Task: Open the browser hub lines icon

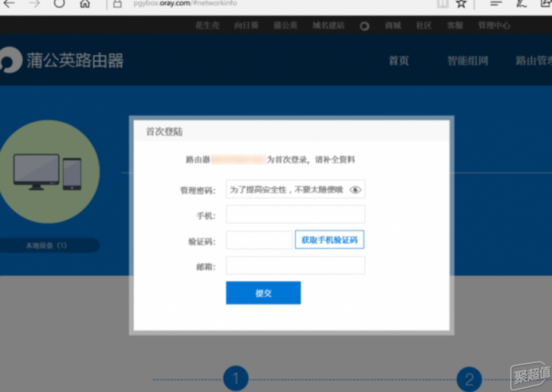Action: tap(495, 4)
